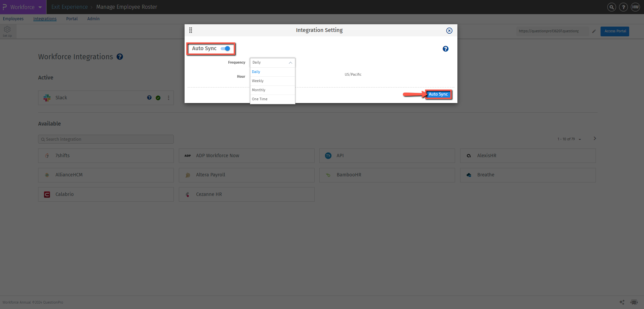Click the help question mark in the top bar
This screenshot has width=644, height=309.
(x=623, y=7)
